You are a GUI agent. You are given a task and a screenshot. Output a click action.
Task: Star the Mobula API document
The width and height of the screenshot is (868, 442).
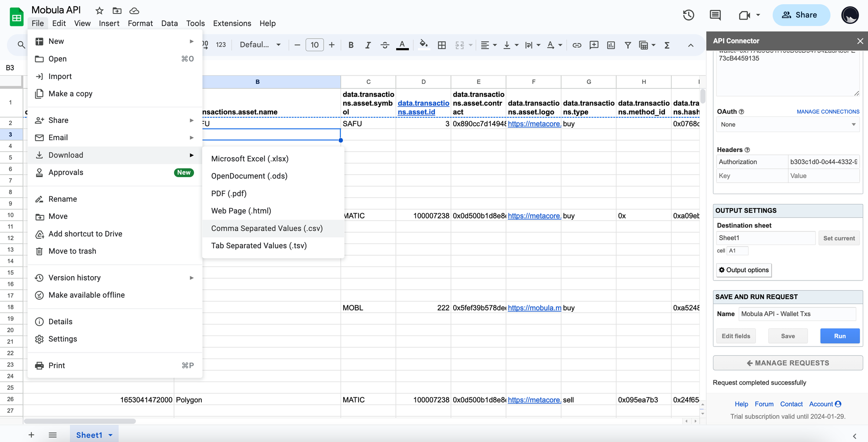click(x=99, y=11)
